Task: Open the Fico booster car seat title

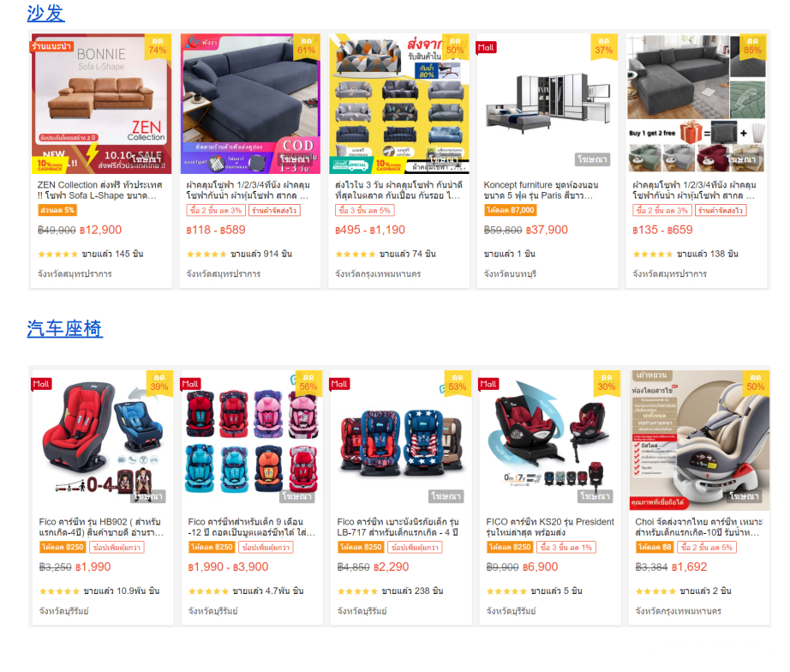Action: (x=251, y=527)
